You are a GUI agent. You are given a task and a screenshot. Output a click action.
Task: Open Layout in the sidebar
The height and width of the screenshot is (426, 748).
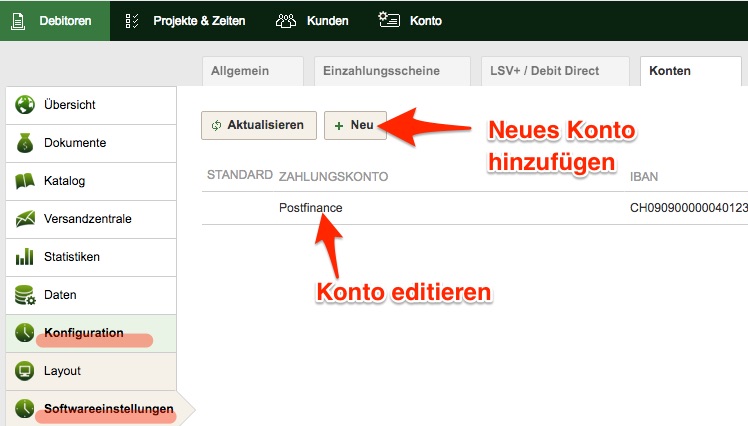click(x=91, y=371)
